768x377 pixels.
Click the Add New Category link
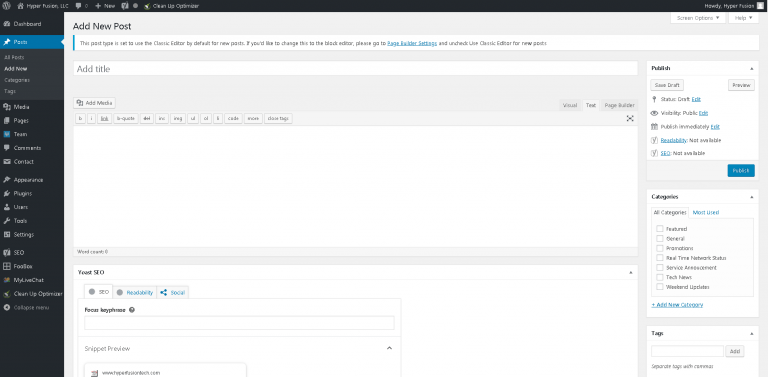677,305
